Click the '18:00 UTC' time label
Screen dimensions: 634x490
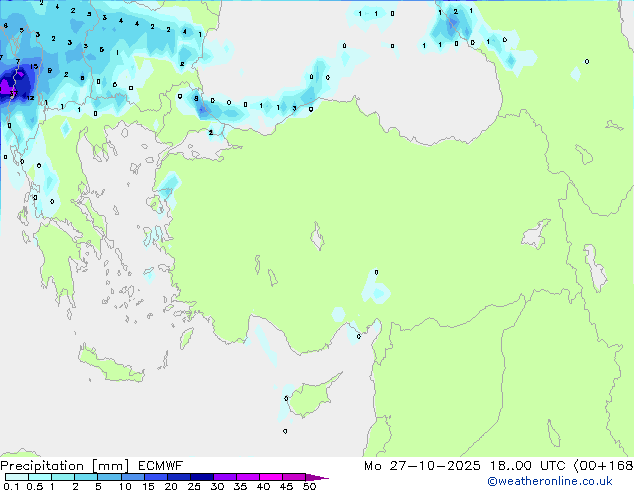pos(527,466)
